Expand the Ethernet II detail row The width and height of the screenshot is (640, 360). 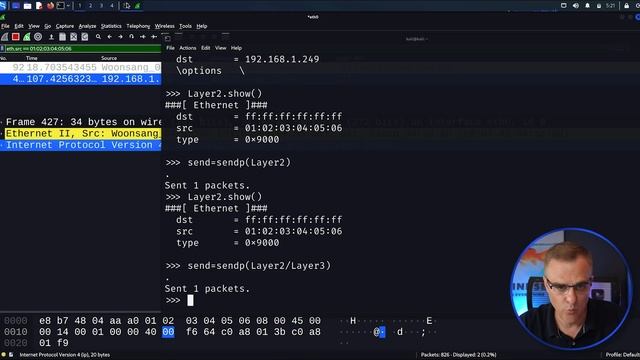[2, 133]
